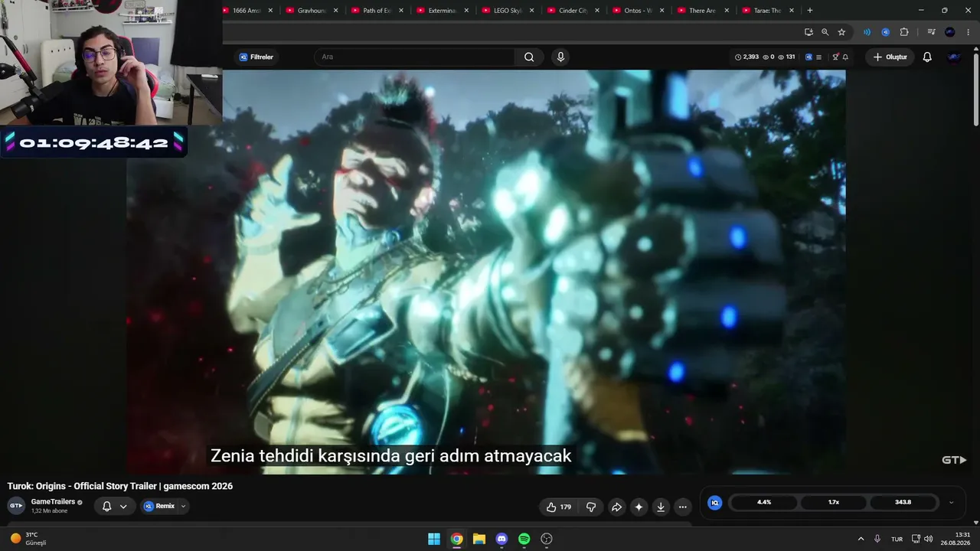980x551 pixels.
Task: Open the more actions three-dot menu under the video
Action: tap(683, 507)
